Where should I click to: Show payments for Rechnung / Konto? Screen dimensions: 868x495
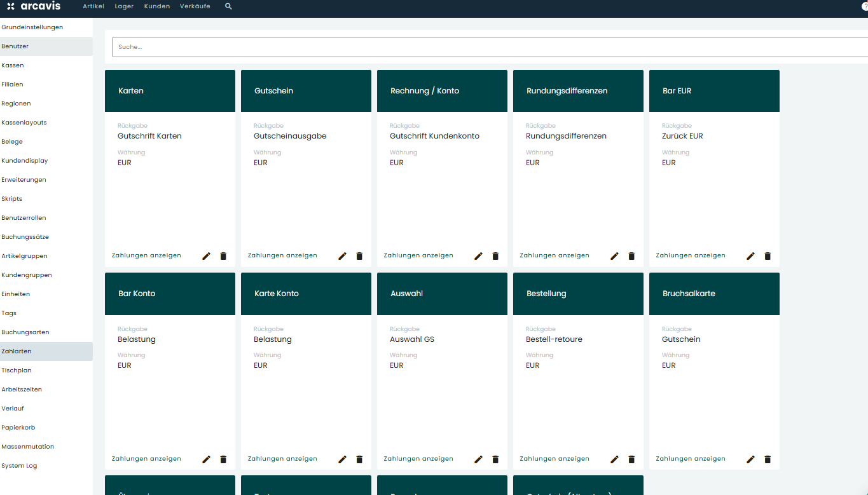pos(418,255)
